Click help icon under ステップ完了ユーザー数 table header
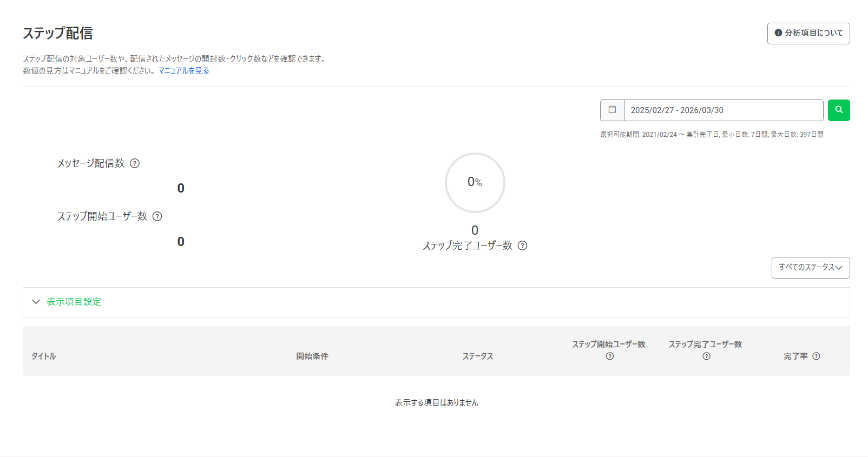The width and height of the screenshot is (868, 457). (706, 356)
